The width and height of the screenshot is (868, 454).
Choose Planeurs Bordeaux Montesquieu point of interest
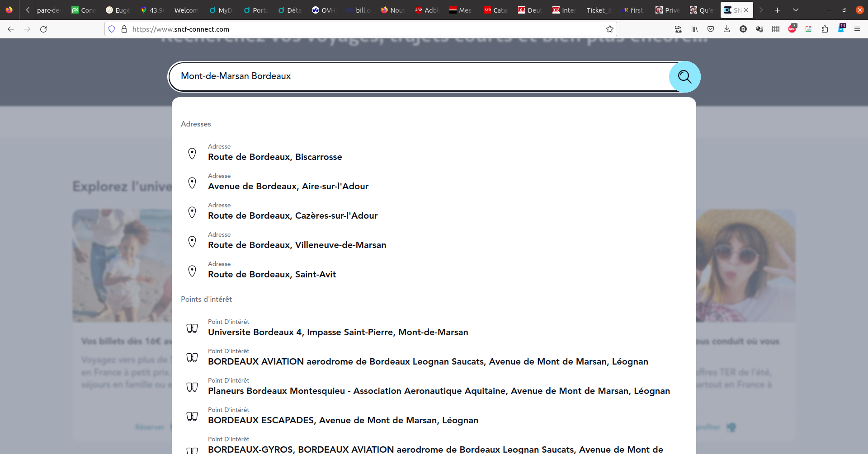(434, 387)
